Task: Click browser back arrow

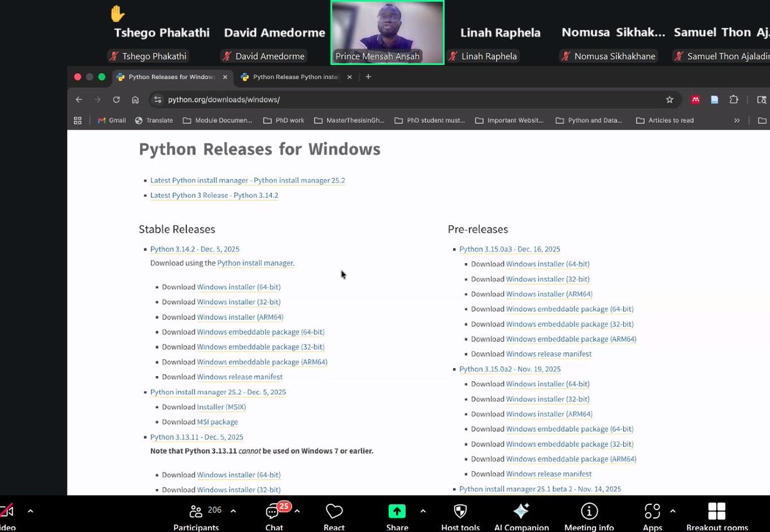Action: [79, 99]
